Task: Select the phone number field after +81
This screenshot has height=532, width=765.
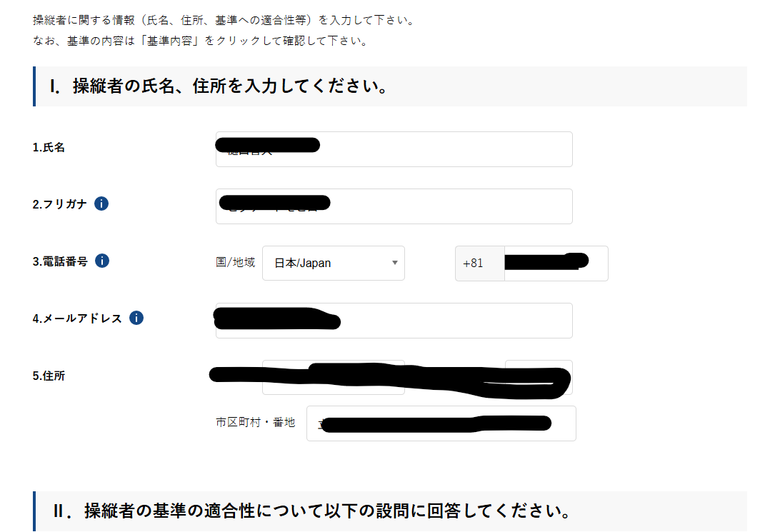Action: pos(556,264)
